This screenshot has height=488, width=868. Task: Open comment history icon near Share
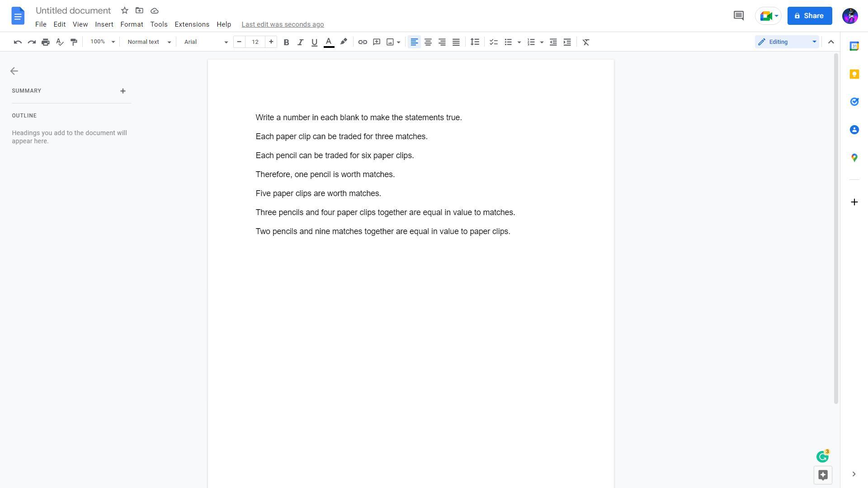pyautogui.click(x=738, y=16)
